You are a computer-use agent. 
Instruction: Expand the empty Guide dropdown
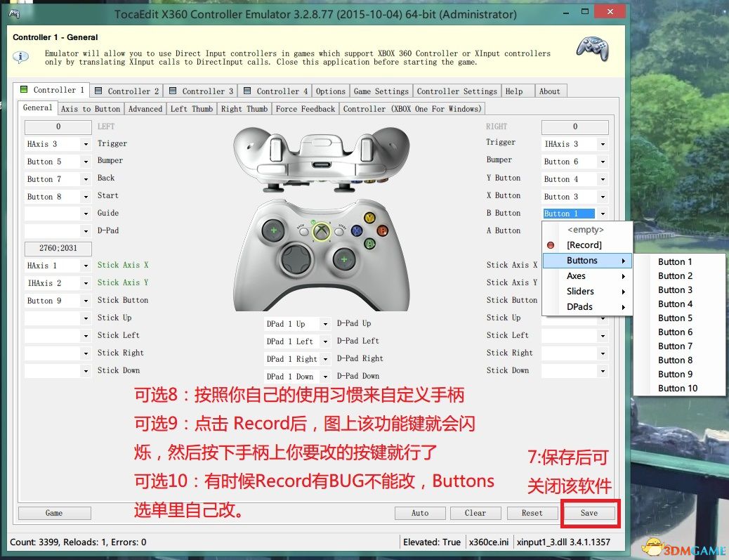coord(86,214)
